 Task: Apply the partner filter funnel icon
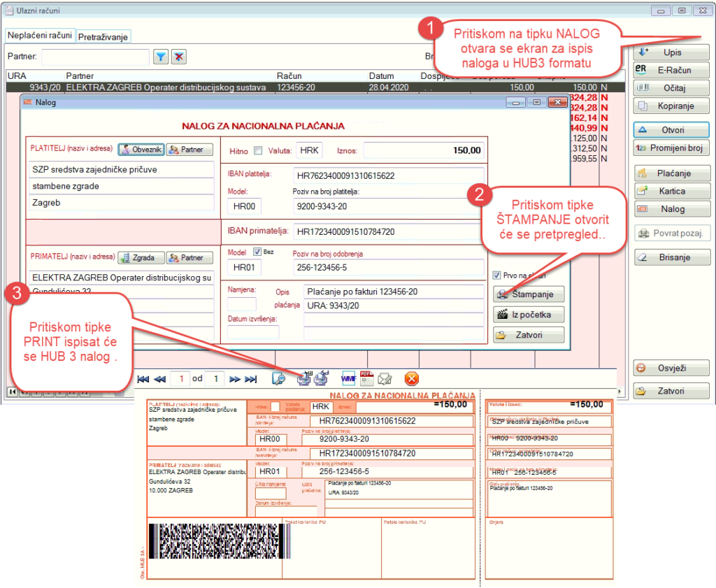(161, 57)
